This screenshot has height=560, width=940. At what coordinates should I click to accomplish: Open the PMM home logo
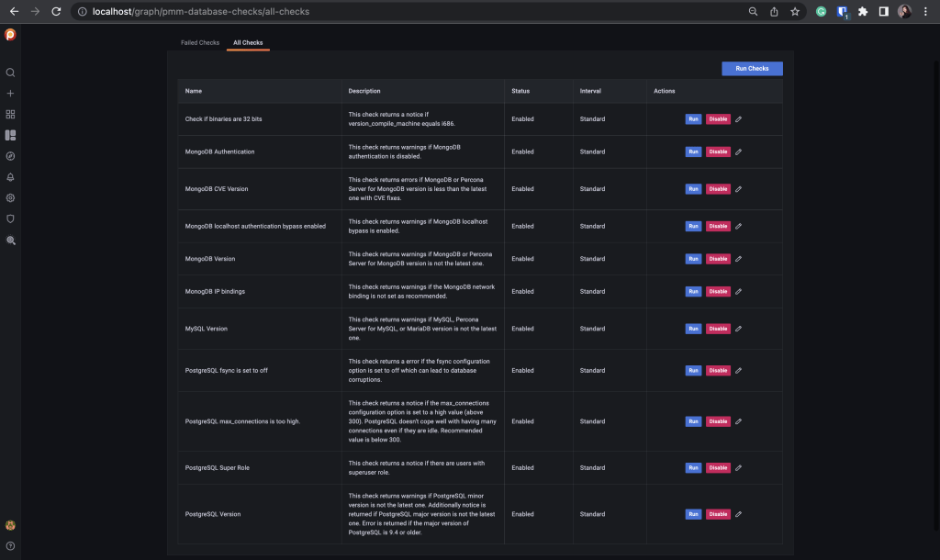(10, 35)
